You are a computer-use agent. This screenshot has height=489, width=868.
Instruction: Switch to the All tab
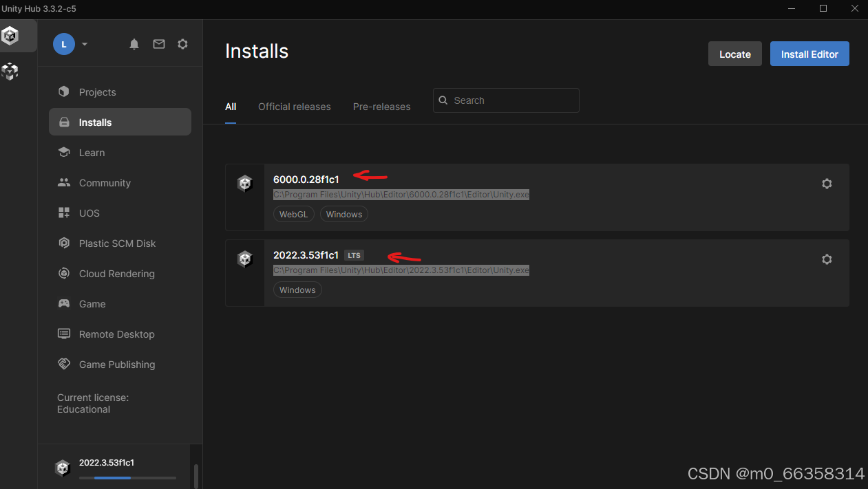[231, 107]
